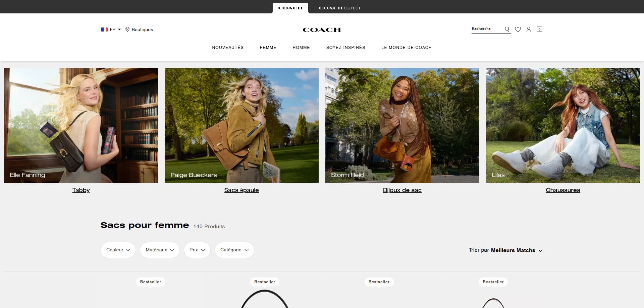
Task: Click the search magnifier icon
Action: coord(507,29)
